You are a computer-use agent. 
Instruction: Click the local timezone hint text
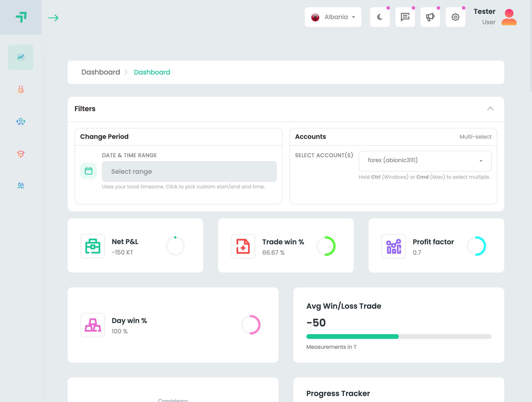tap(183, 187)
